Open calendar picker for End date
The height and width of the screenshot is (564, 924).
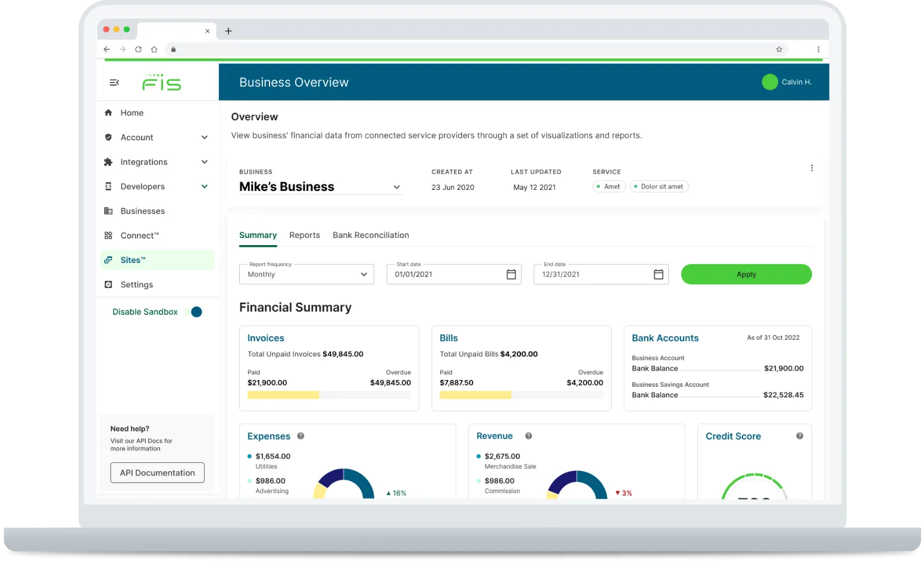[x=658, y=274]
